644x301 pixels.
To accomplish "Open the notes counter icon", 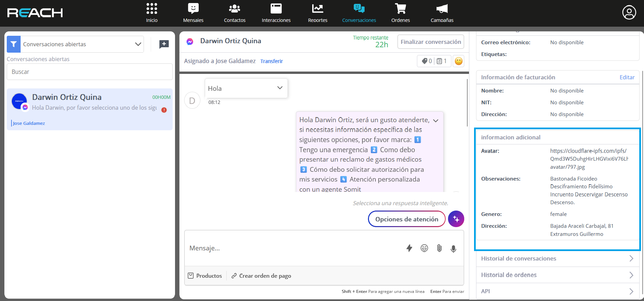I will coord(442,61).
